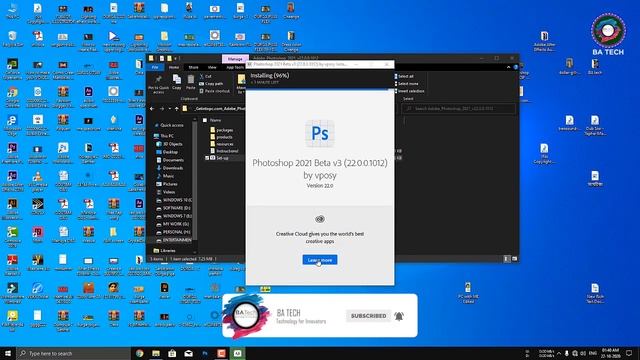Click the SUBSCRIBED button in BA Tech banner

pos(368,316)
